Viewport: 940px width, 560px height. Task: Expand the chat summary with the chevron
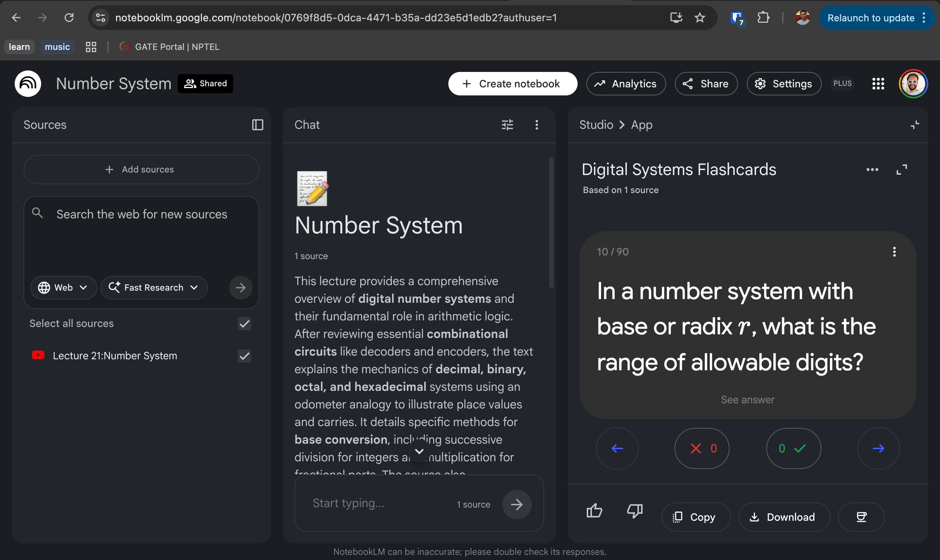pyautogui.click(x=419, y=451)
